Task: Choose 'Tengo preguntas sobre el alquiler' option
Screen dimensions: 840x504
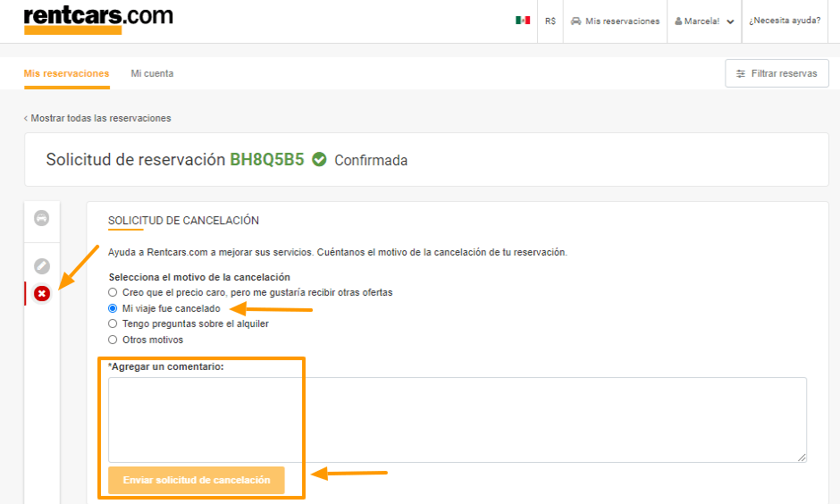Action: coord(113,323)
